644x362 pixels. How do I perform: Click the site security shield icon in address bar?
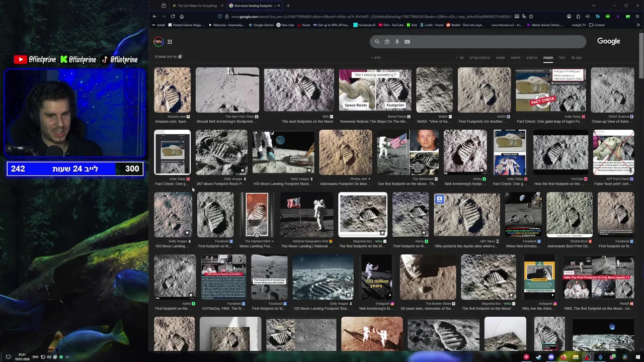tap(220, 16)
